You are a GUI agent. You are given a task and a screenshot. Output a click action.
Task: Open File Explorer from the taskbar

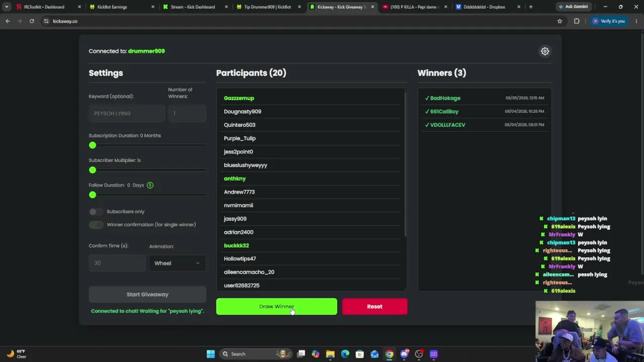(330, 354)
